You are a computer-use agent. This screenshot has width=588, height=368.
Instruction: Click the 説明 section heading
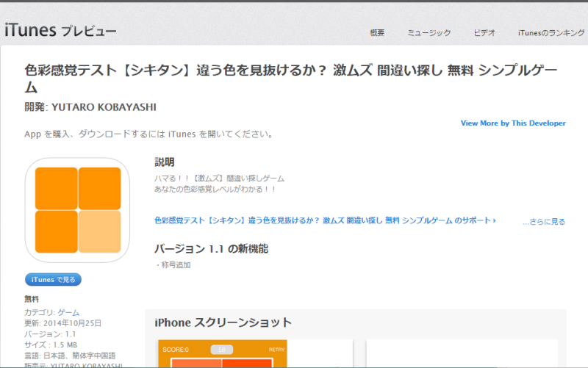(x=164, y=162)
